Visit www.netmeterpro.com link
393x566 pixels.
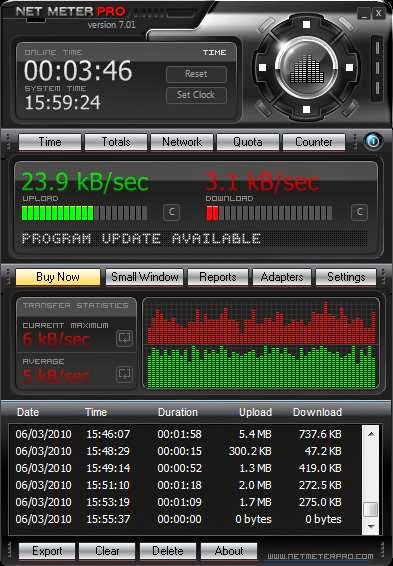tap(320, 556)
